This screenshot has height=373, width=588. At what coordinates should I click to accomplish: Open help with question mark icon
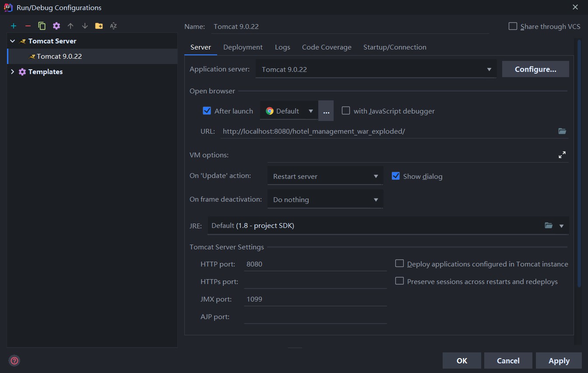(x=14, y=361)
